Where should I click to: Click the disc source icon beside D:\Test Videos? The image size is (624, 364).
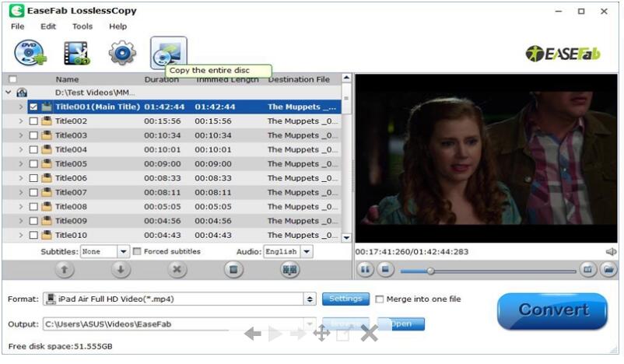(22, 93)
